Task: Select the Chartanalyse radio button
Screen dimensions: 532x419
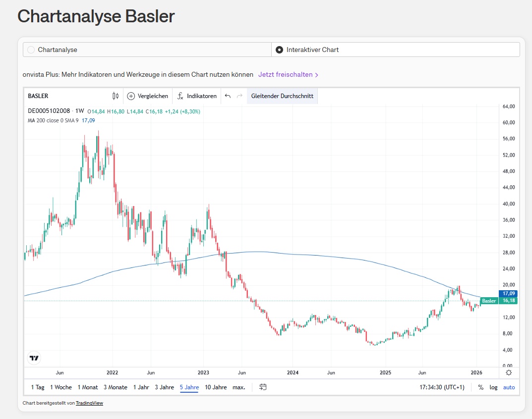Action: [31, 50]
